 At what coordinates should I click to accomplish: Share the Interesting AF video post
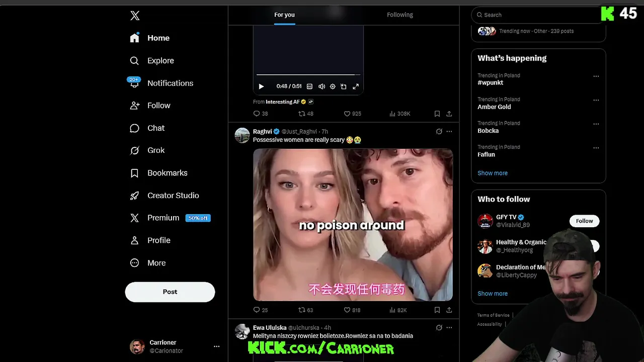pyautogui.click(x=449, y=114)
